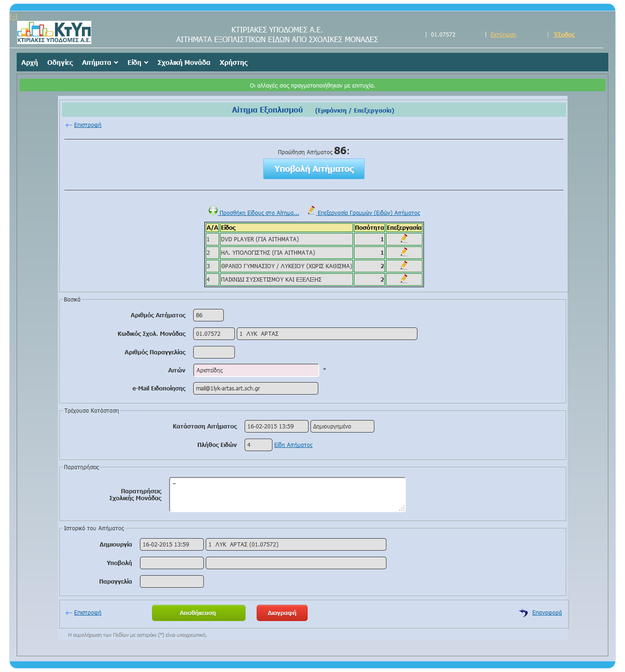This screenshot has height=672, width=625.
Task: Collapse the header using the small [-] icon
Action: tap(13, 17)
